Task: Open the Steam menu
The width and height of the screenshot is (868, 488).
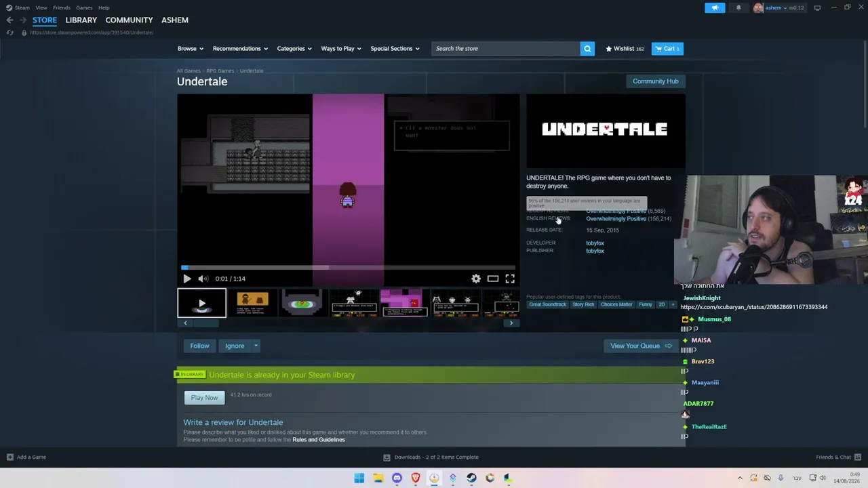Action: (x=18, y=7)
